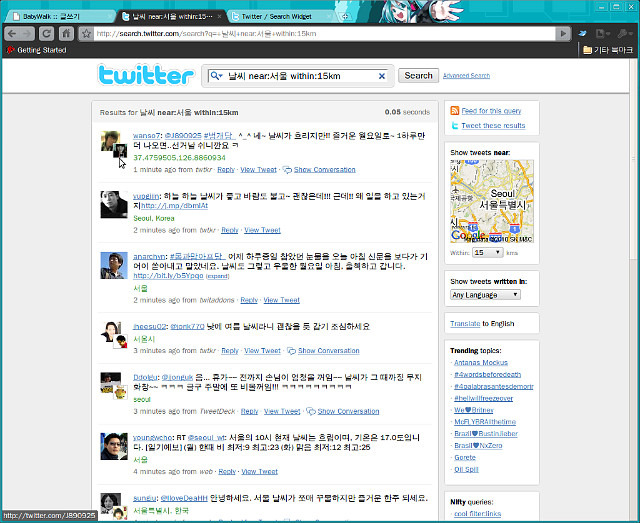Click Show Conversation icon on wanso7's tweet
Viewport: 640px width, 523px height.
tap(287, 170)
